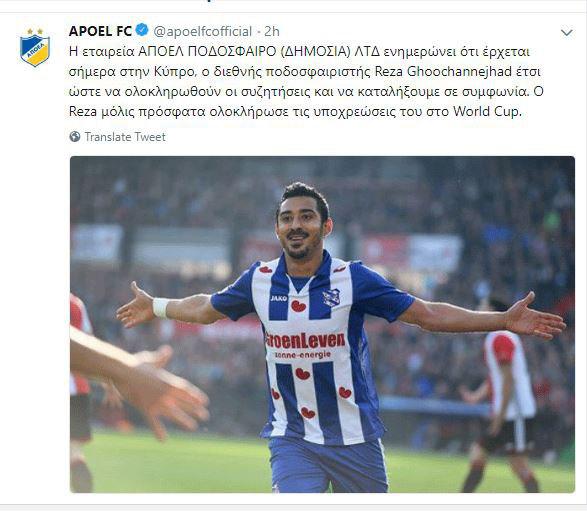Click the name Reza Ghoochannejhad in the tweet
This screenshot has width=587, height=511.
pos(443,72)
